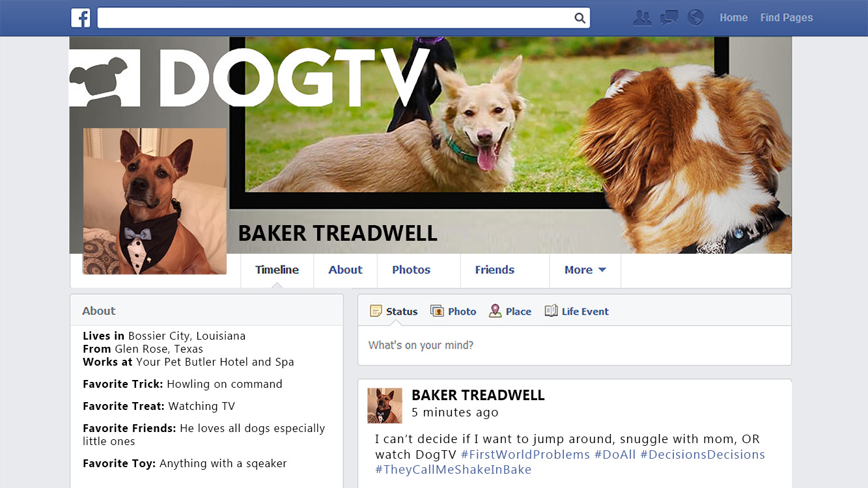This screenshot has height=488, width=868.
Task: Click the Find Pages link
Action: click(787, 18)
